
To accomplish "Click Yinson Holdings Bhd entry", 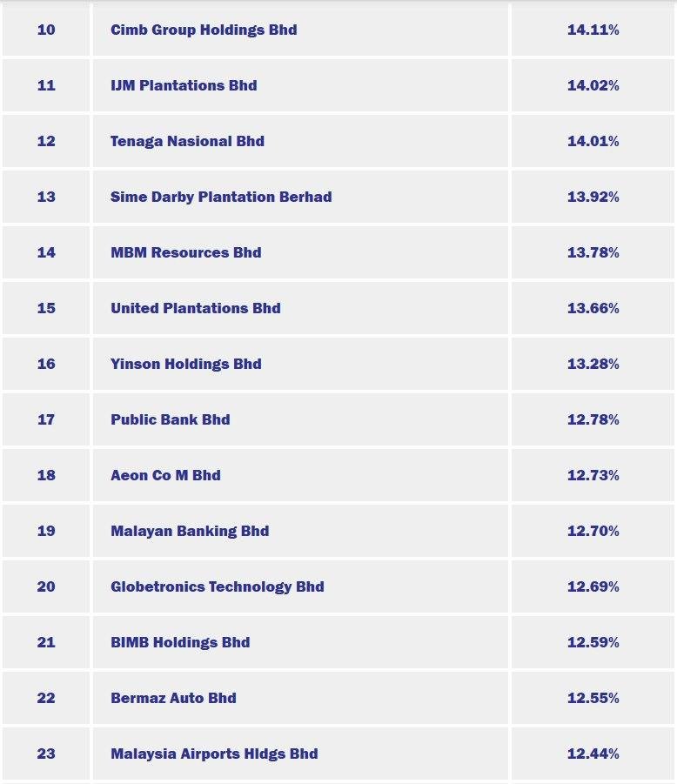I will coord(185,364).
